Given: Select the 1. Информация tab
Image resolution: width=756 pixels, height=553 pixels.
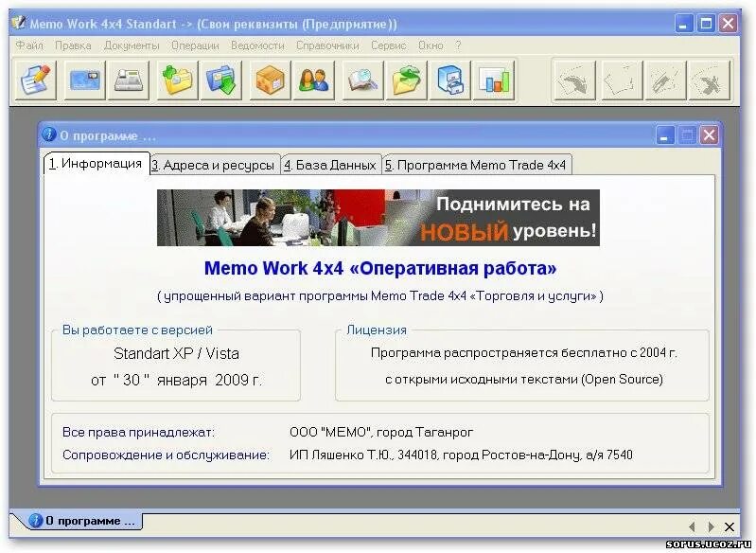Looking at the screenshot, I should click(x=96, y=164).
